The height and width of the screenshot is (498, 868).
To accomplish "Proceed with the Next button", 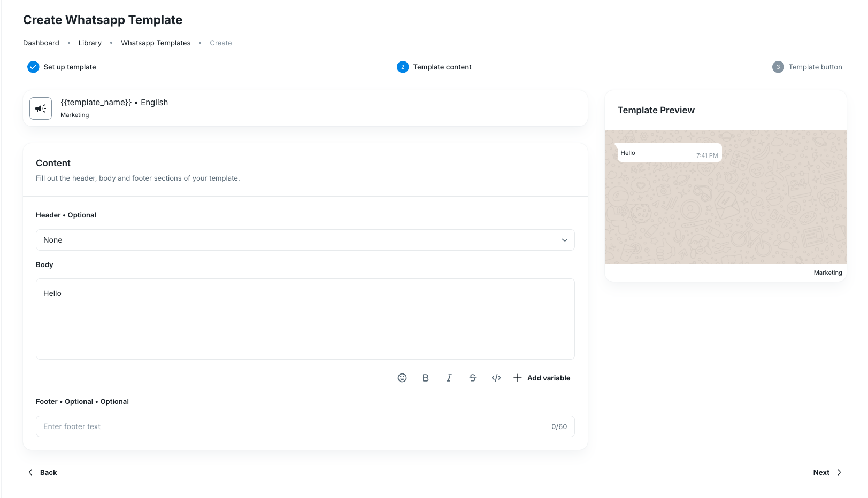I will pyautogui.click(x=827, y=472).
